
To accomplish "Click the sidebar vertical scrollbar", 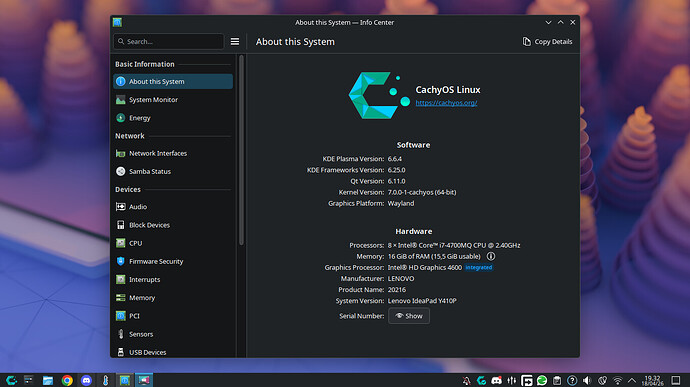I will (x=241, y=150).
